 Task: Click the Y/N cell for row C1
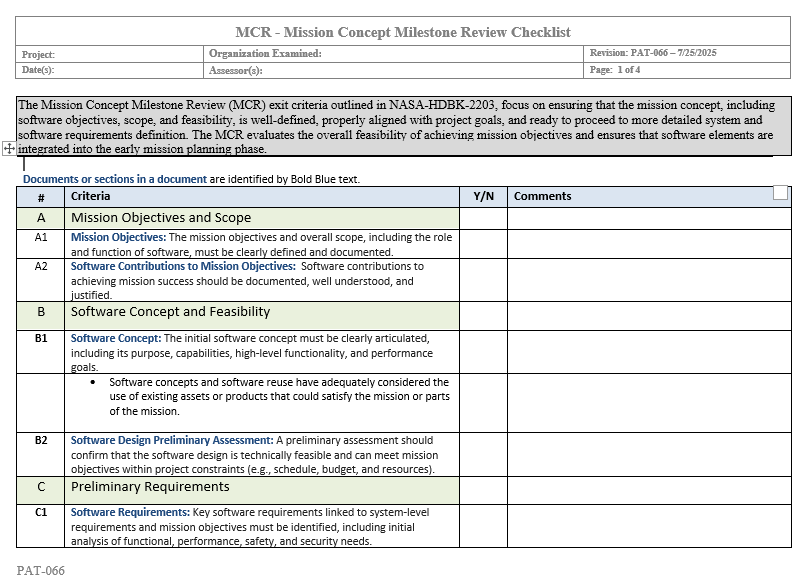pyautogui.click(x=482, y=526)
